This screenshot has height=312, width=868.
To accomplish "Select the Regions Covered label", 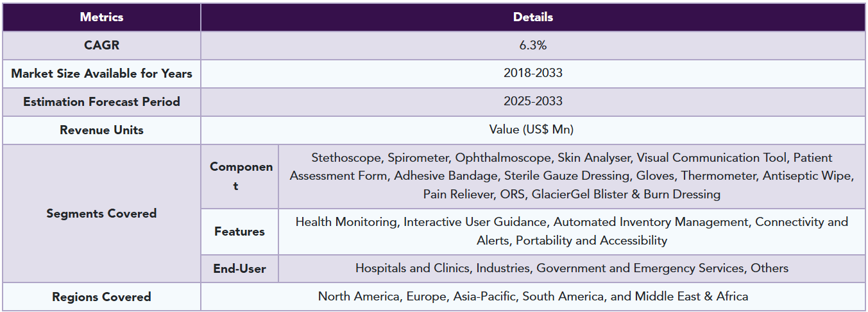I will pyautogui.click(x=101, y=297).
